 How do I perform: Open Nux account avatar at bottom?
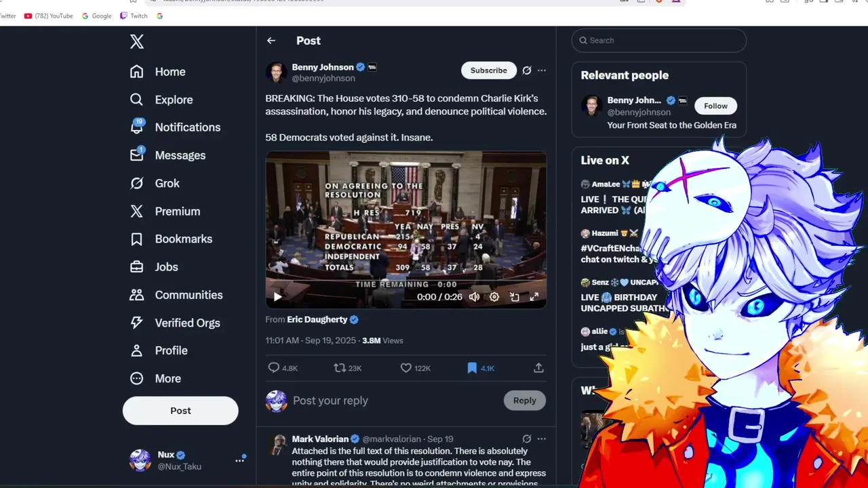click(140, 460)
